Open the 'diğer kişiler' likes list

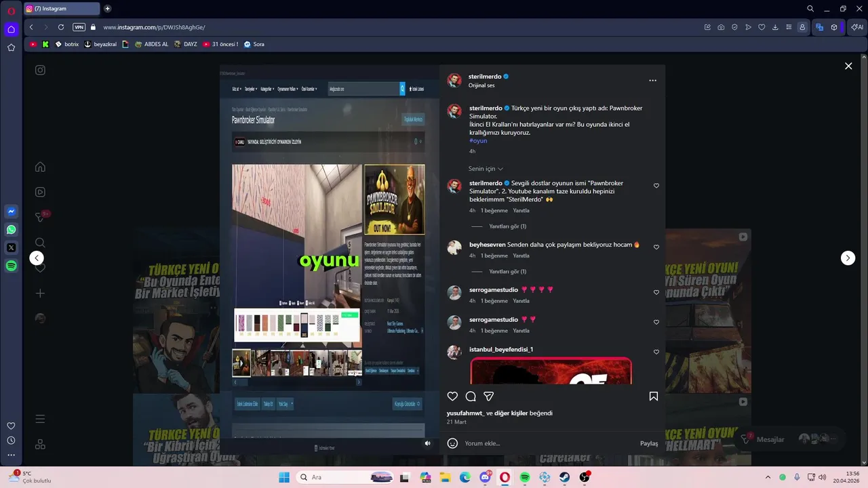click(511, 413)
